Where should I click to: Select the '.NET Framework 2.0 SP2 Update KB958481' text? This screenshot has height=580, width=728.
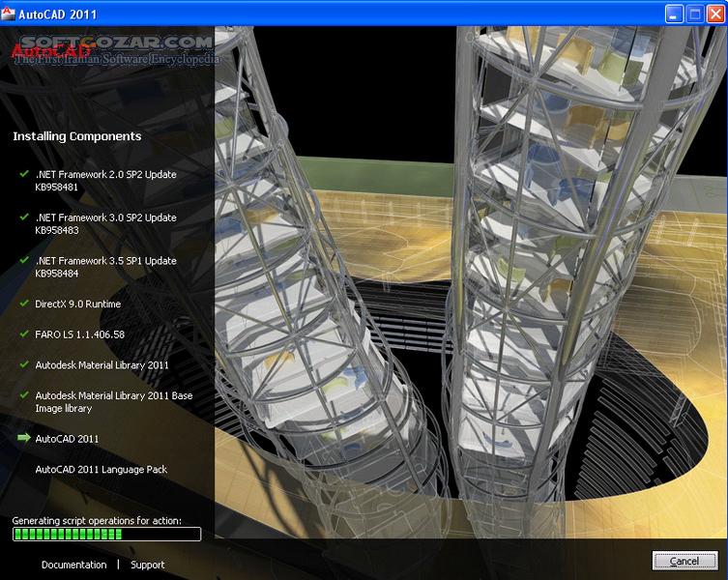pyautogui.click(x=105, y=181)
